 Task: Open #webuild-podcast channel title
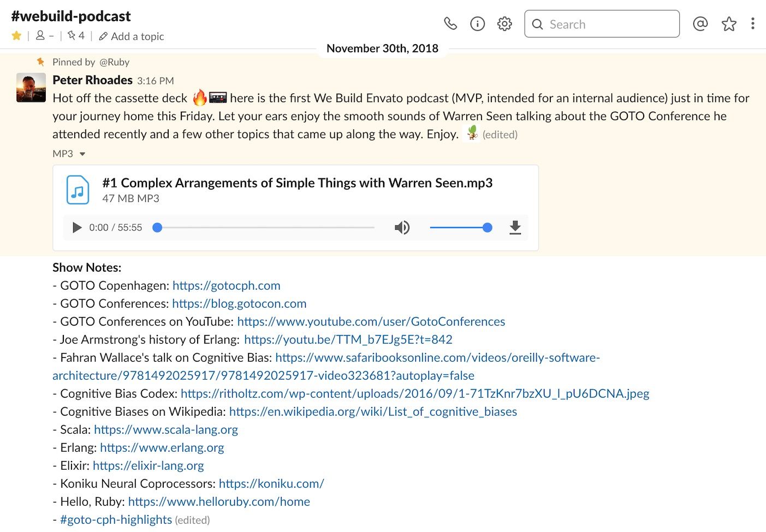pos(71,16)
